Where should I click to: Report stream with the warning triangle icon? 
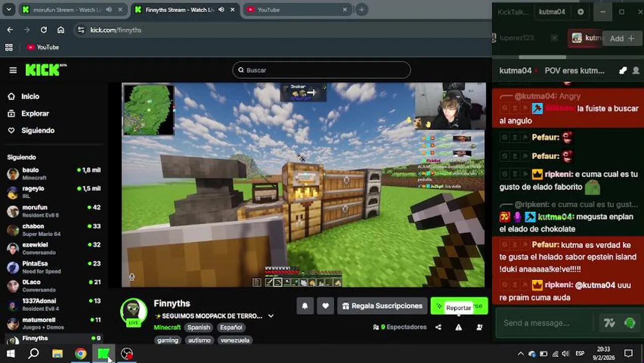[x=459, y=327]
